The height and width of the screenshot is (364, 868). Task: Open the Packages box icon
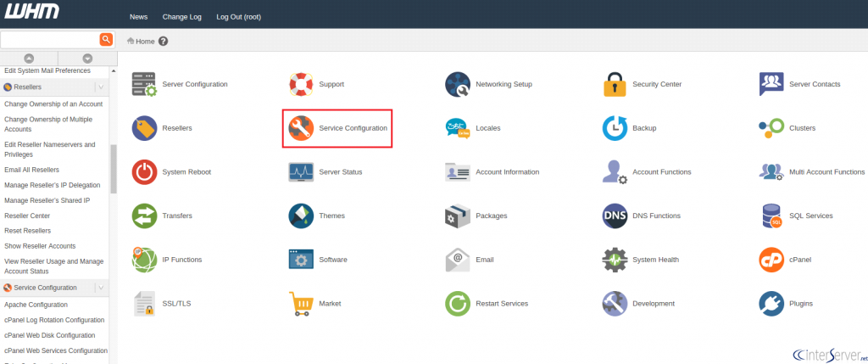458,216
